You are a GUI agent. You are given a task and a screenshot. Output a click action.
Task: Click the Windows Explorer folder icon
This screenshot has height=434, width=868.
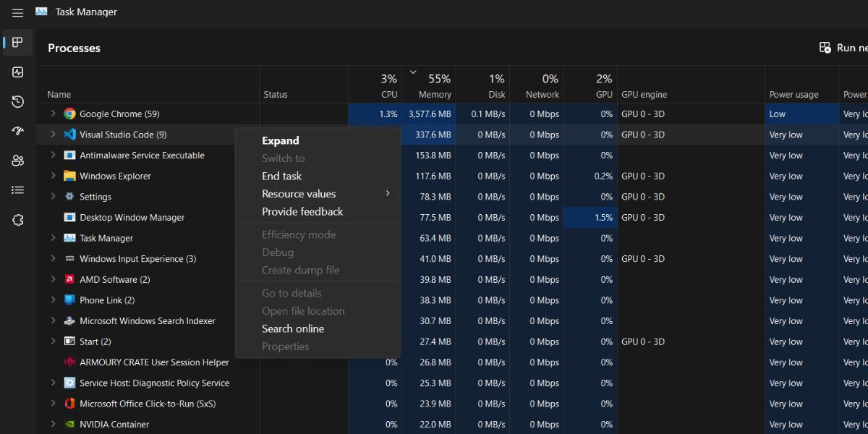coord(69,176)
